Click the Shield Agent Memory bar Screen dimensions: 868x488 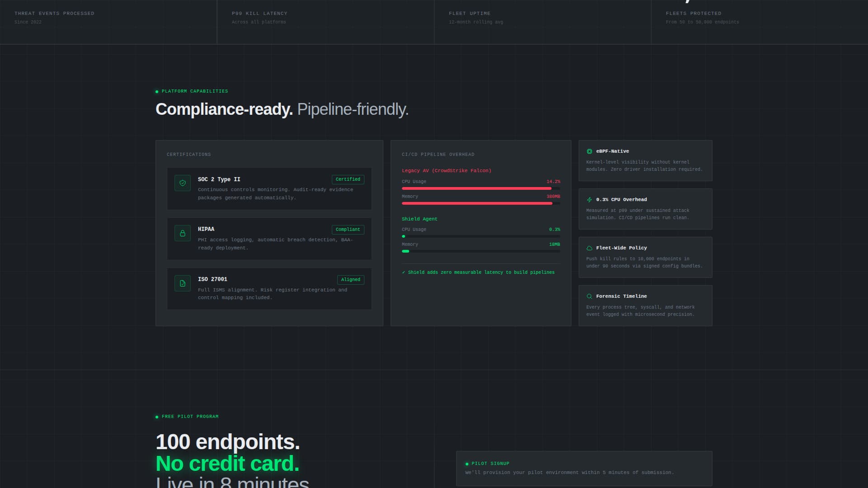pos(481,251)
